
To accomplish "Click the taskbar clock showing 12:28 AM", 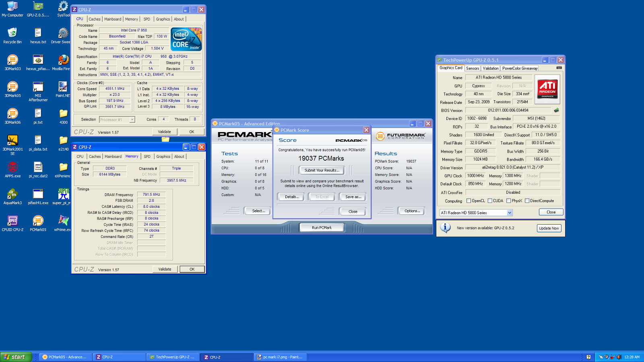I will pos(632,357).
